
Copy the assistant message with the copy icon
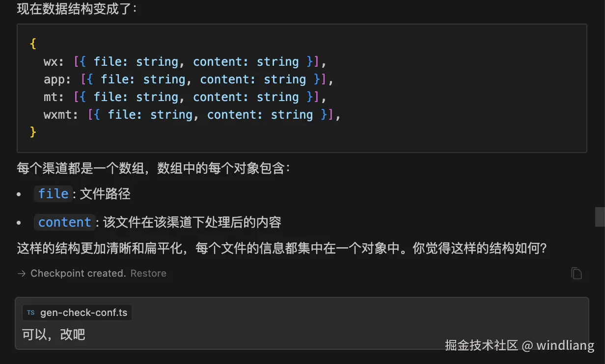pos(577,273)
